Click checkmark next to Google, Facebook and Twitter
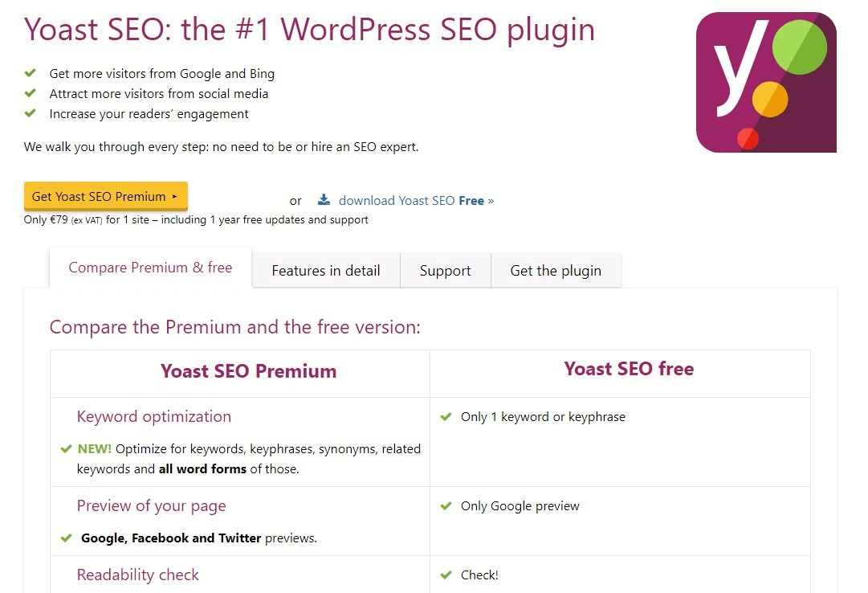This screenshot has height=593, width=868. pos(66,538)
